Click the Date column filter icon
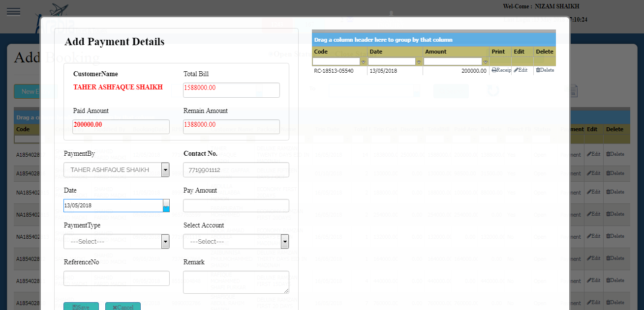 [419, 62]
